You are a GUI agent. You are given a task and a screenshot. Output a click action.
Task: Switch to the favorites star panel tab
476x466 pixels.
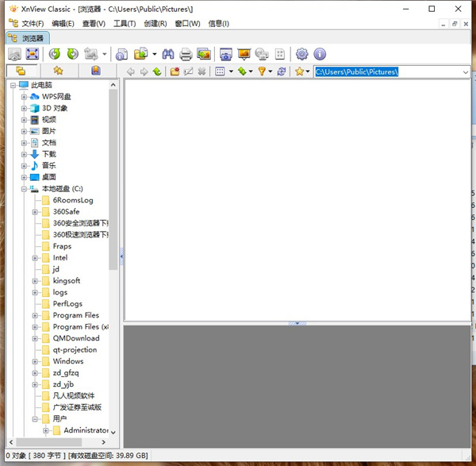(58, 71)
